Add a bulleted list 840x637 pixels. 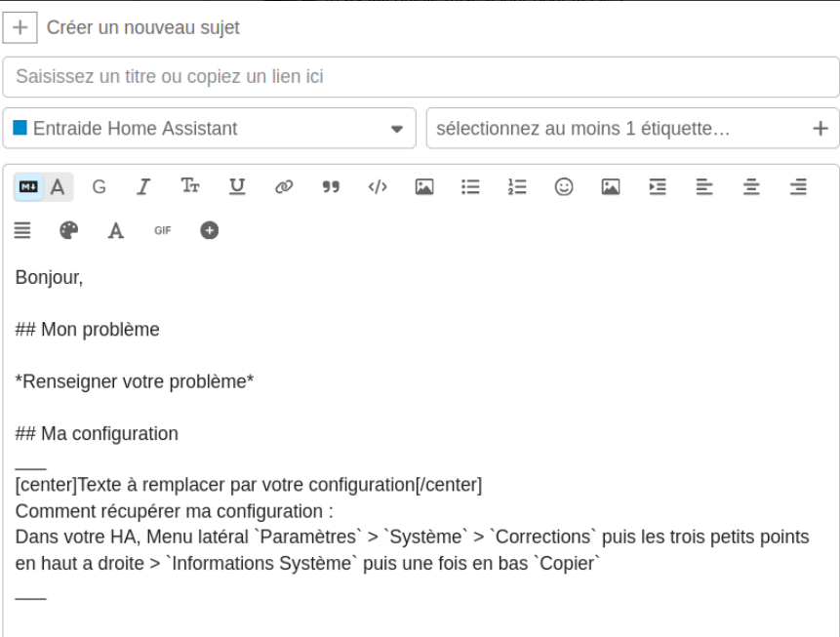click(470, 187)
